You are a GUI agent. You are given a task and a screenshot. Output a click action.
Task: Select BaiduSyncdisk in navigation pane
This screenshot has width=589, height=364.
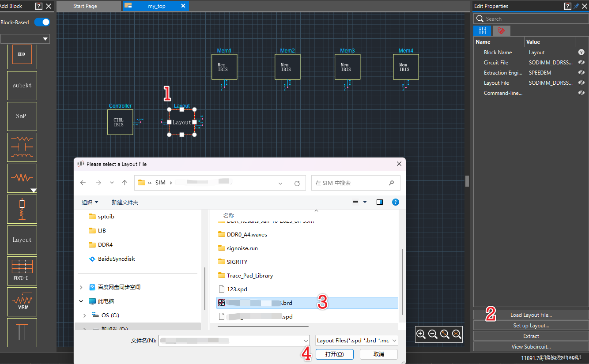(x=112, y=259)
